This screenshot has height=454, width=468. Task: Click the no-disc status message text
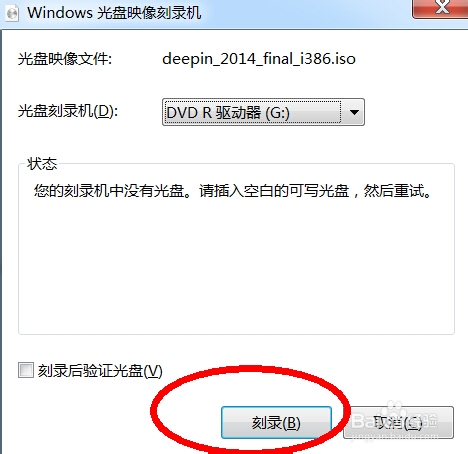pyautogui.click(x=232, y=191)
